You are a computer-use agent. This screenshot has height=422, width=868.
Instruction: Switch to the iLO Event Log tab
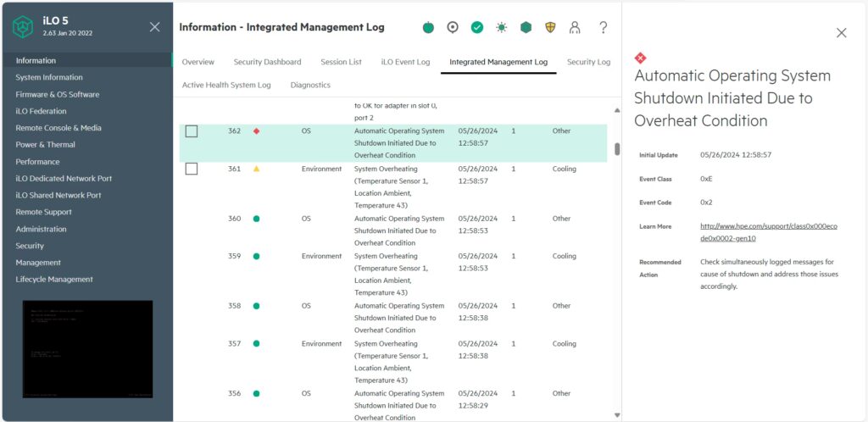click(x=405, y=62)
